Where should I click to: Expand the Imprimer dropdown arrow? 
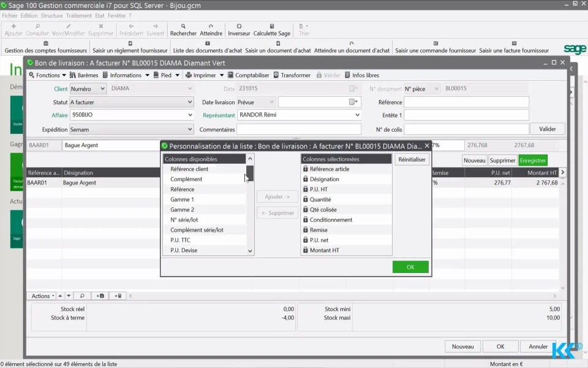click(x=222, y=75)
